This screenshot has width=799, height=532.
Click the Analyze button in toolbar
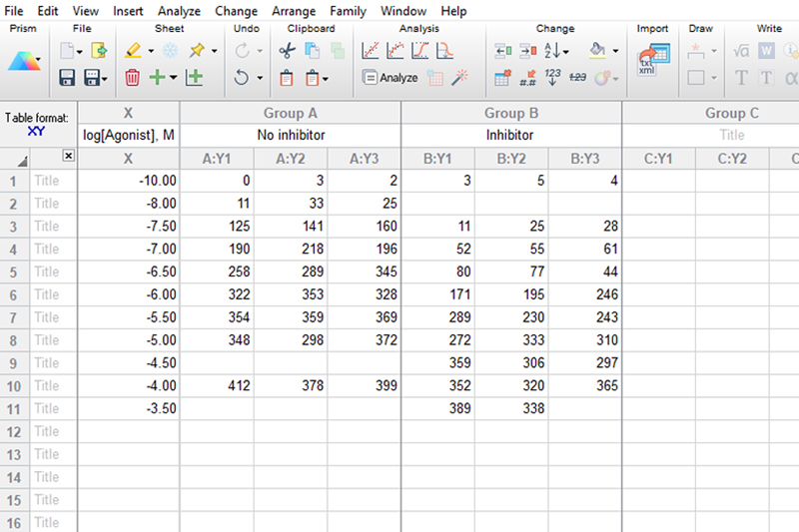[390, 77]
